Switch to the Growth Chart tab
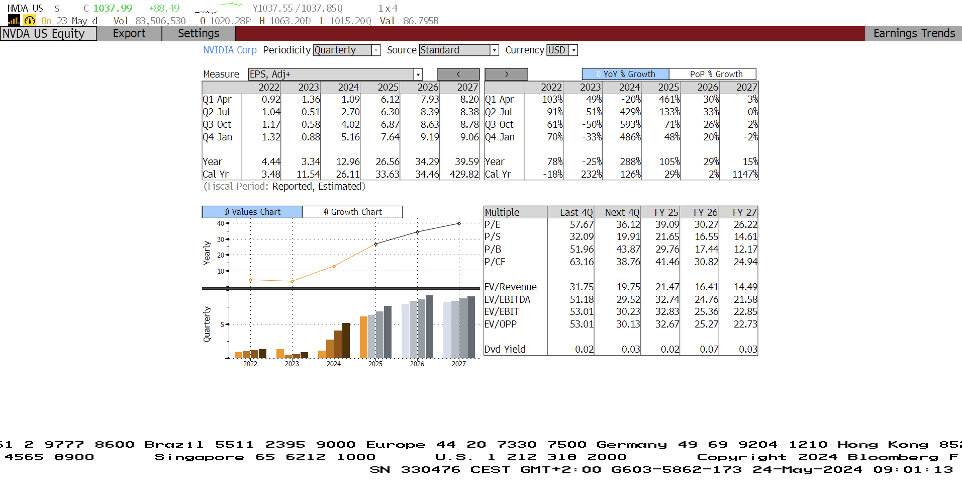This screenshot has height=492, width=962. [x=353, y=212]
